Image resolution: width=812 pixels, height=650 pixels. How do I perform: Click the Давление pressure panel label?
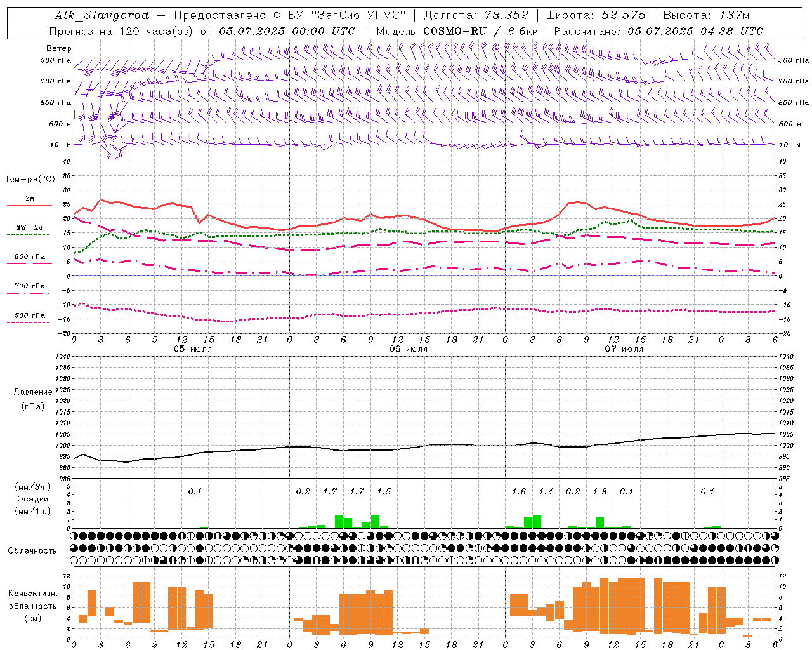coord(33,392)
